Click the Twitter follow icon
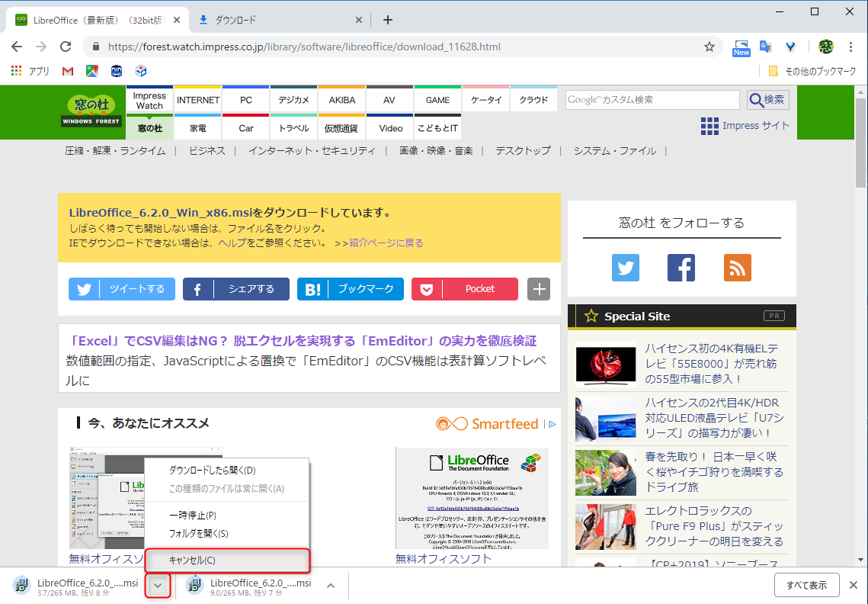The width and height of the screenshot is (868, 604). click(625, 268)
